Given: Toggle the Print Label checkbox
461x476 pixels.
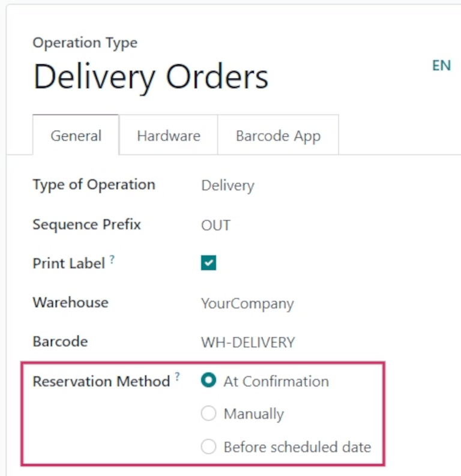Looking at the screenshot, I should pos(208,263).
